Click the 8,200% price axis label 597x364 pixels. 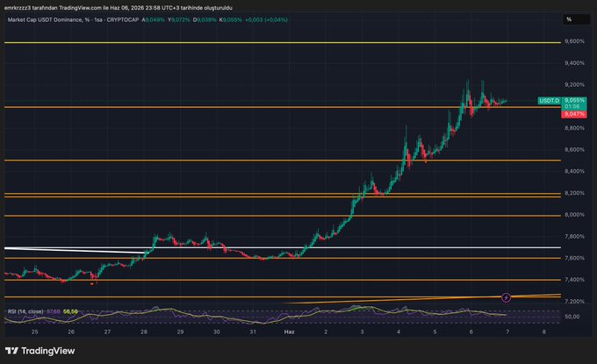574,193
